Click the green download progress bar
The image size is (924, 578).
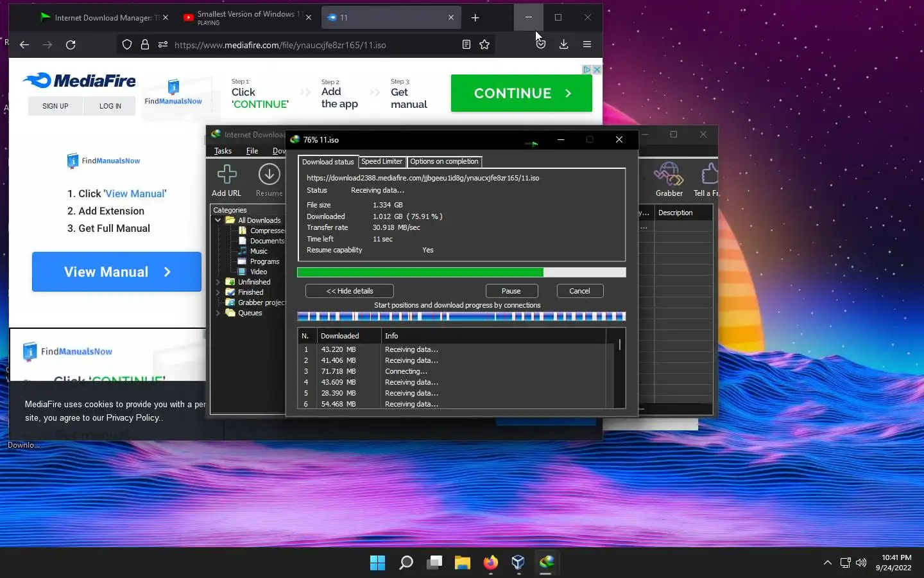[x=461, y=272]
